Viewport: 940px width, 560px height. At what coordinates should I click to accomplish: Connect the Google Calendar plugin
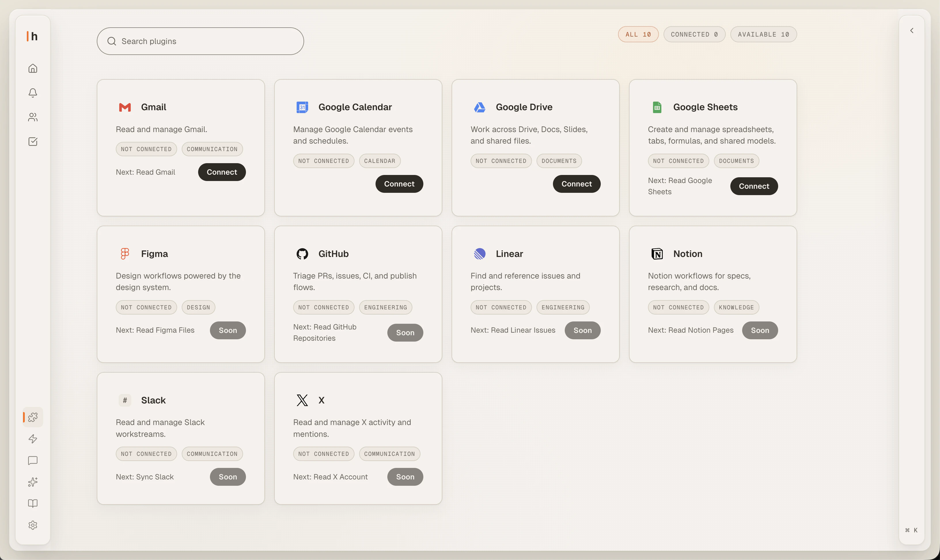coord(399,184)
